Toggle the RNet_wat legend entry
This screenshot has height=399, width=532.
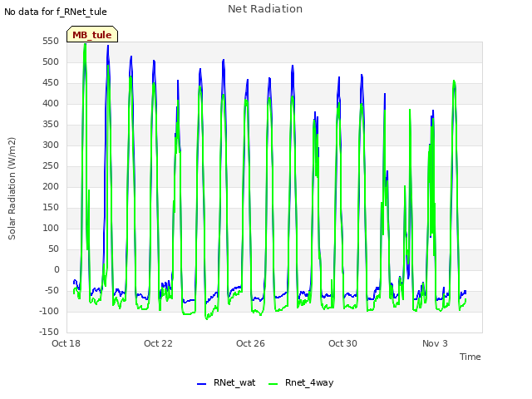click(226, 383)
